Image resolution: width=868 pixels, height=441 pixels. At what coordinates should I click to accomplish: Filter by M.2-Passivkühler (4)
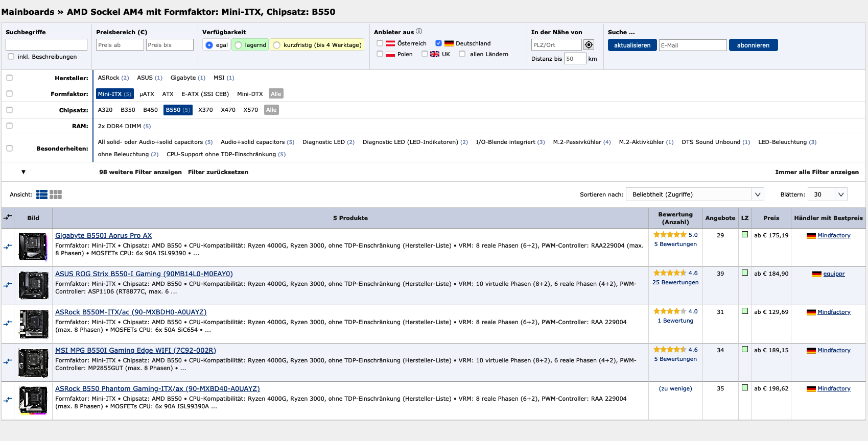[x=582, y=142]
